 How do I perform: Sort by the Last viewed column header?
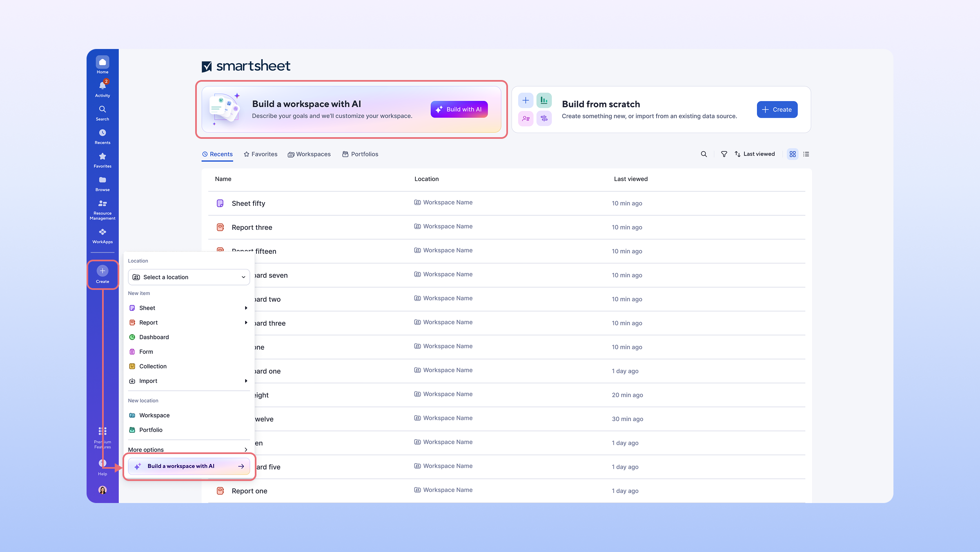pyautogui.click(x=630, y=179)
